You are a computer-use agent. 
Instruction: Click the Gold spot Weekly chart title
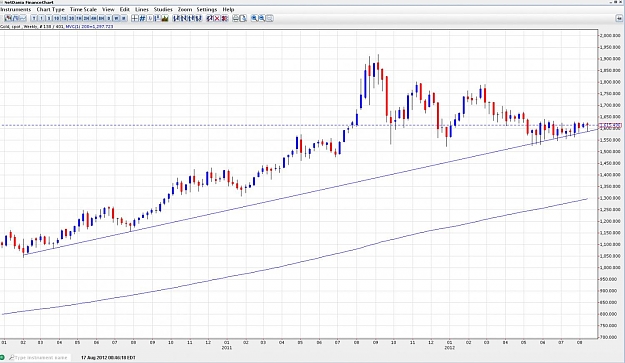[19, 26]
